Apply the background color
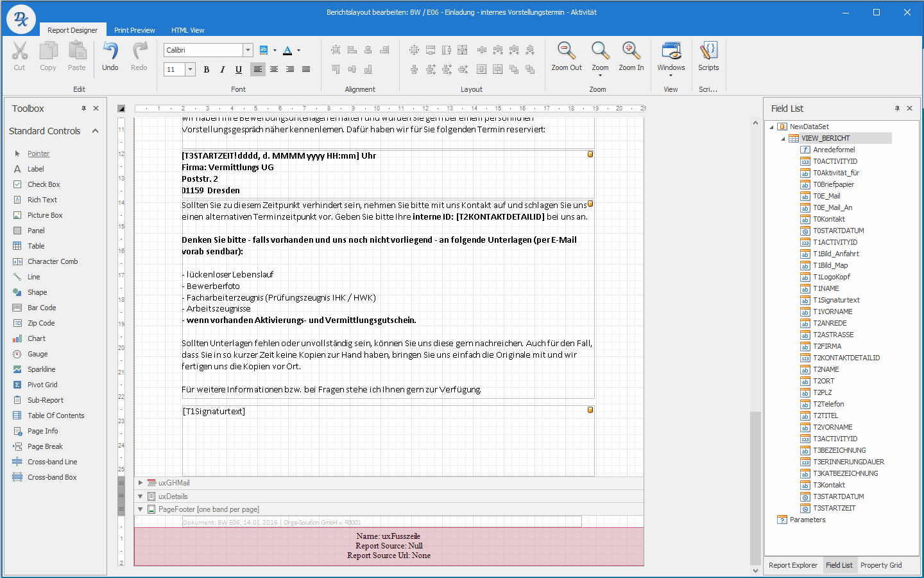 [264, 50]
